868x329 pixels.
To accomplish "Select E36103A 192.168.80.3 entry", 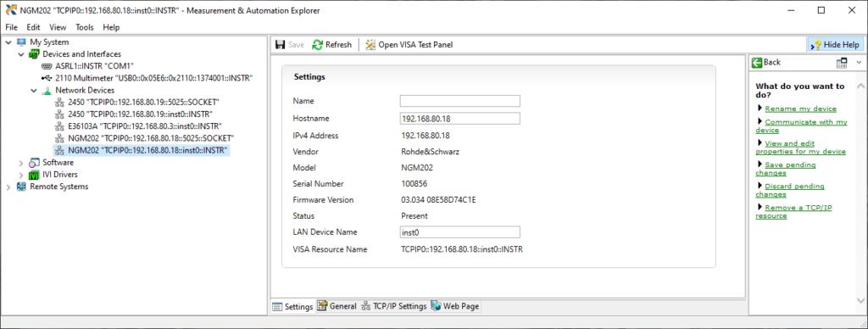I will coord(145,126).
